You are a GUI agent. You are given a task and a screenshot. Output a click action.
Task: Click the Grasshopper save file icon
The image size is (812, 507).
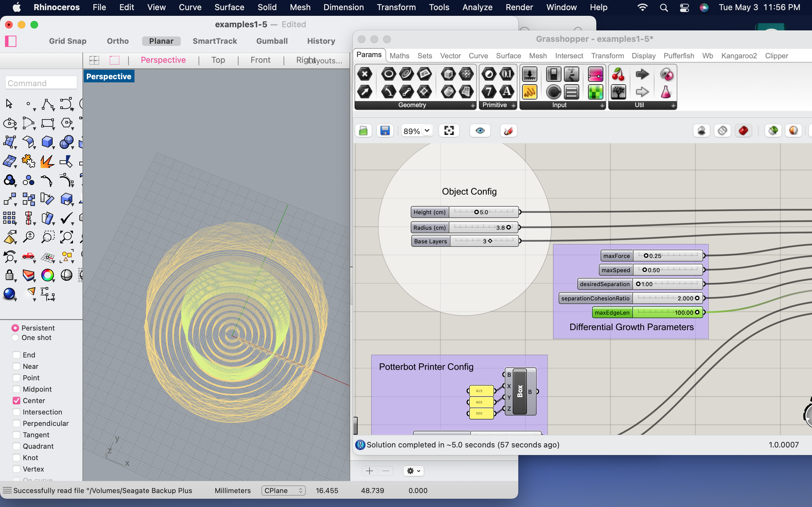[x=384, y=131]
